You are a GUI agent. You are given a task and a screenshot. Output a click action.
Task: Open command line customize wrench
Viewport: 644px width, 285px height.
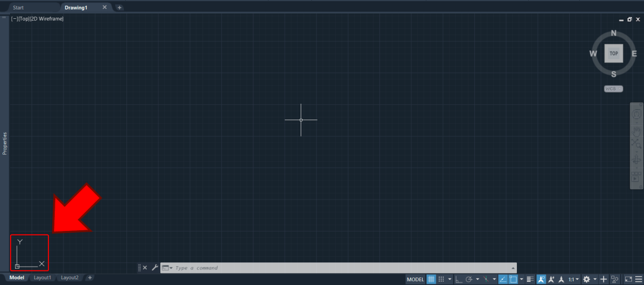tap(155, 267)
